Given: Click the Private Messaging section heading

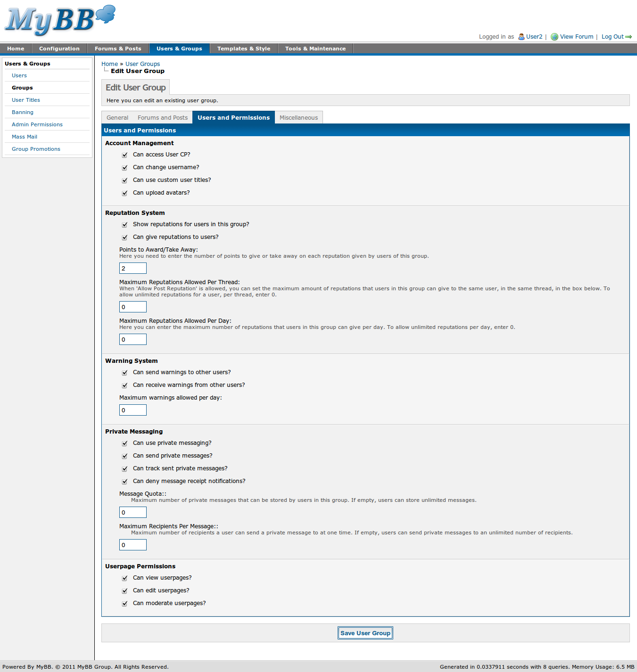Looking at the screenshot, I should click(x=134, y=432).
